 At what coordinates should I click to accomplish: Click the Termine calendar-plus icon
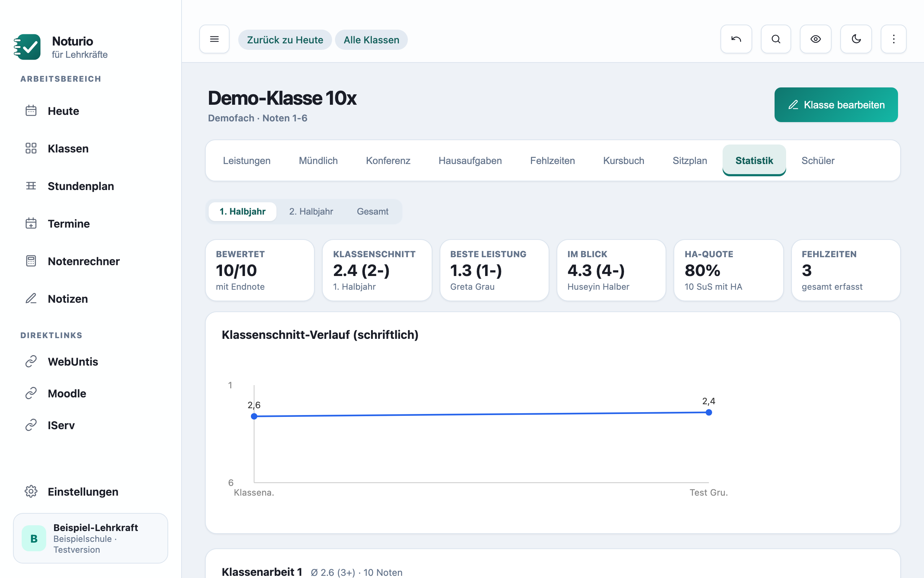point(31,223)
